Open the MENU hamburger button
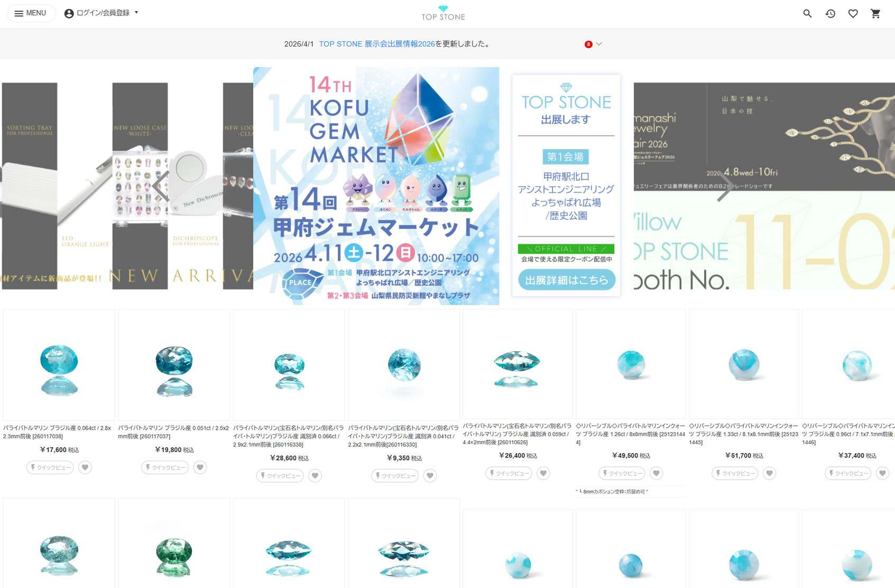This screenshot has height=588, width=895. [31, 13]
